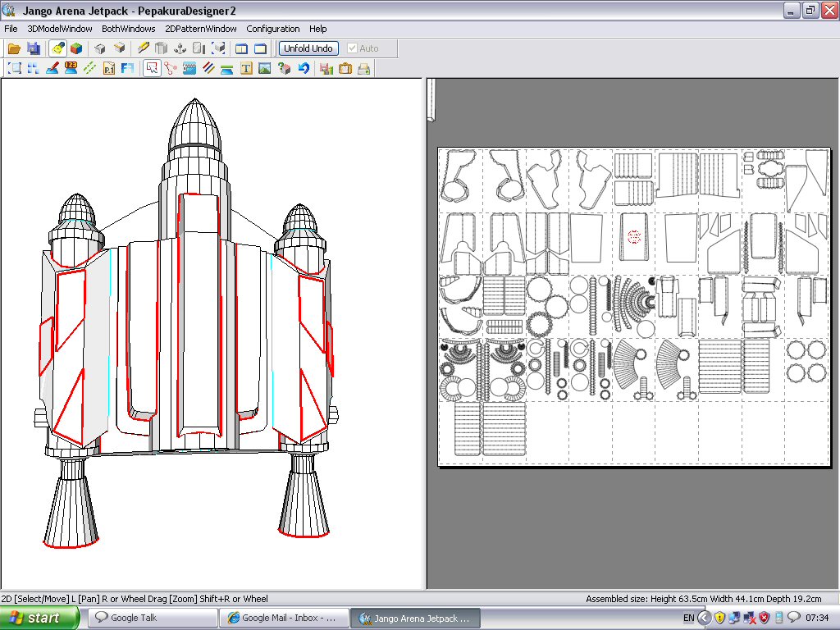840x630 pixels.
Task: Click the yellow pencil edit icon
Action: [143, 48]
